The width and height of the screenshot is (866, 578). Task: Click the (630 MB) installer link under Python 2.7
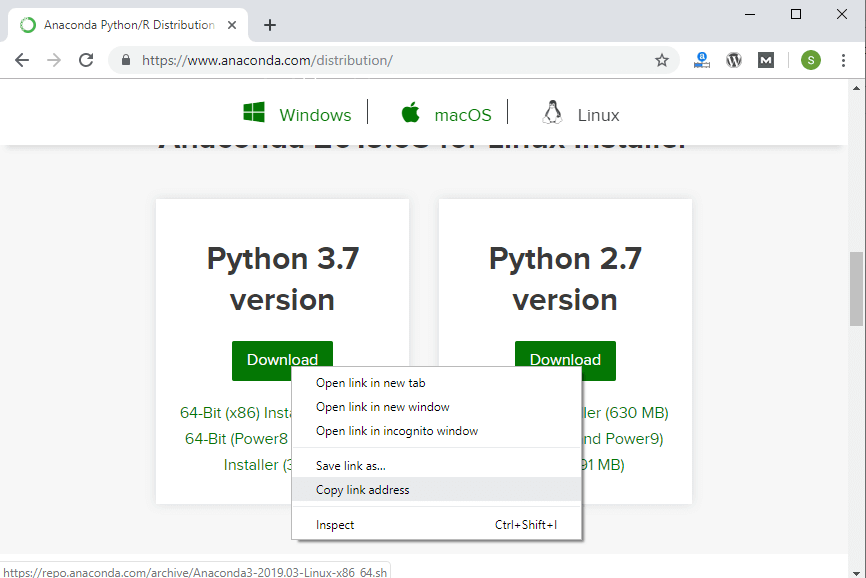click(625, 413)
